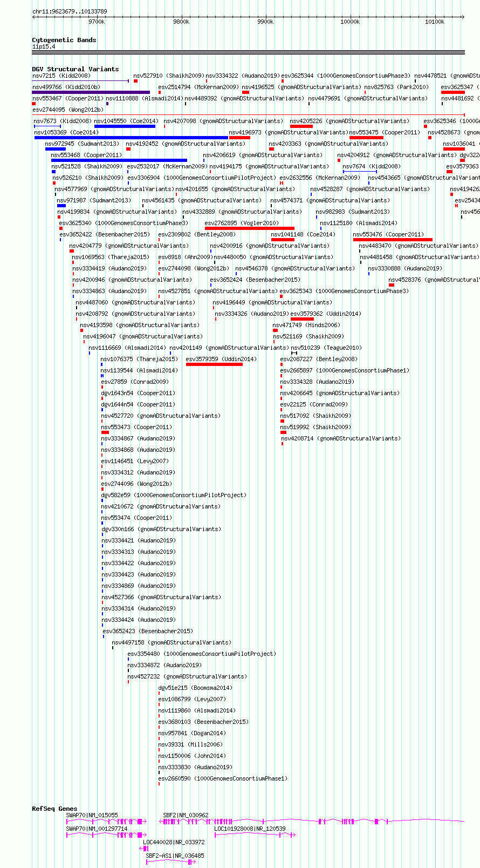Image resolution: width=480 pixels, height=868 pixels.
Task: Click the nsv7215 (Kidd2008) label
Action: pos(61,76)
